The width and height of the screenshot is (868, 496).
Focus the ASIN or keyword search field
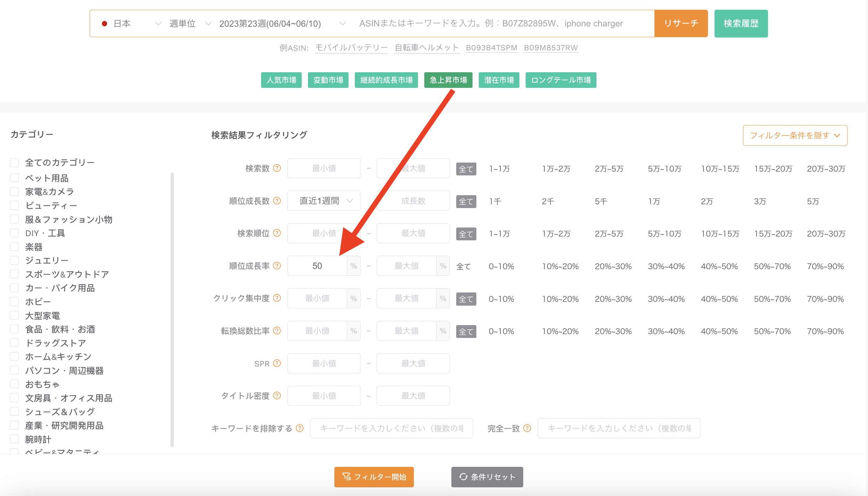(x=503, y=24)
